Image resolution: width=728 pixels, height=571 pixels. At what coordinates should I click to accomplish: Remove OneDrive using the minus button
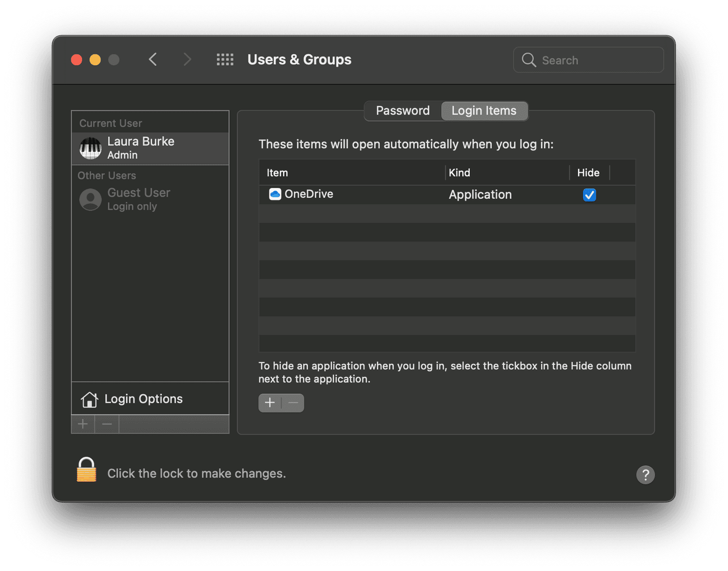coord(293,403)
